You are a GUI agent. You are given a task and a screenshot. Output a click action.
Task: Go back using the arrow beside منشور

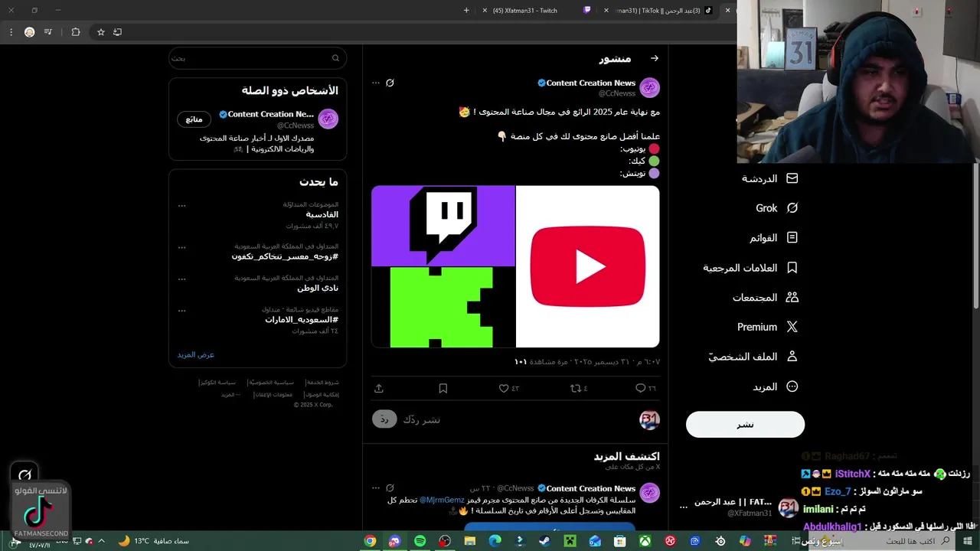pyautogui.click(x=654, y=58)
